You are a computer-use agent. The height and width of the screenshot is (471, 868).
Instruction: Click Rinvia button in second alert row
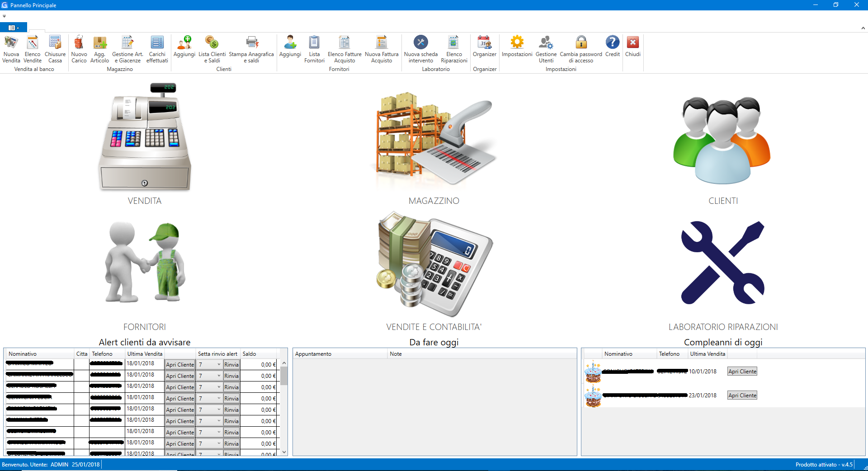tap(231, 376)
